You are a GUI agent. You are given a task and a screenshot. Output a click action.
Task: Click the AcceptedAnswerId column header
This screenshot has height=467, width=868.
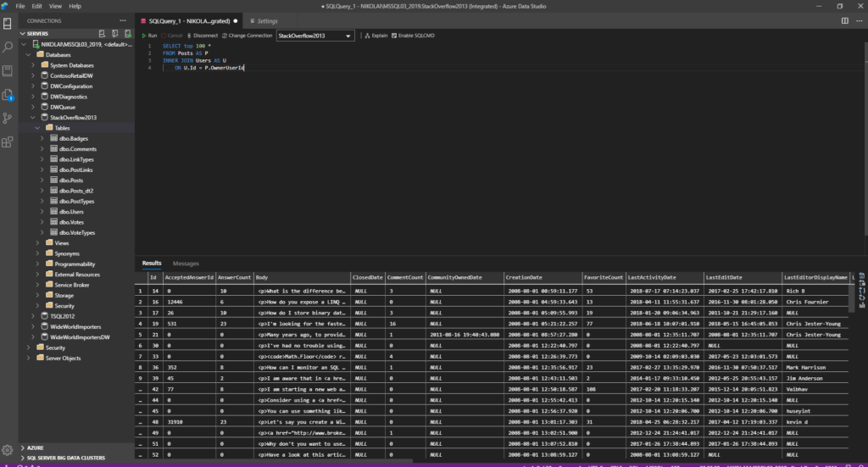[x=189, y=277]
